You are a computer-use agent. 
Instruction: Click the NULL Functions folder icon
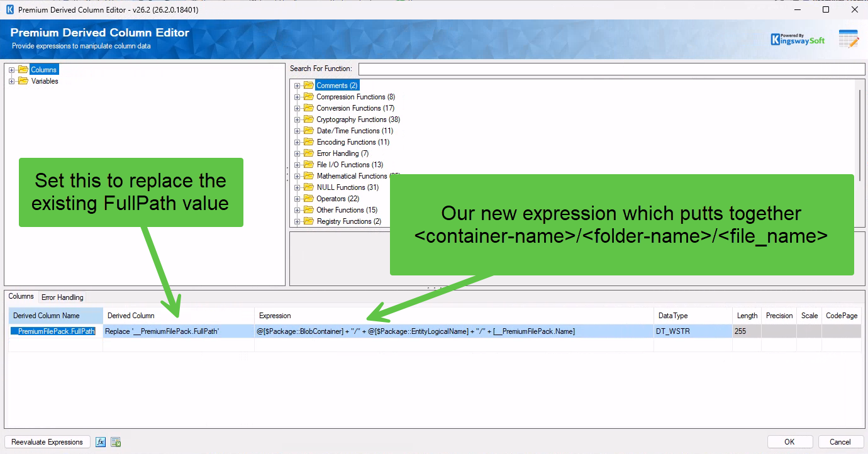coord(308,187)
